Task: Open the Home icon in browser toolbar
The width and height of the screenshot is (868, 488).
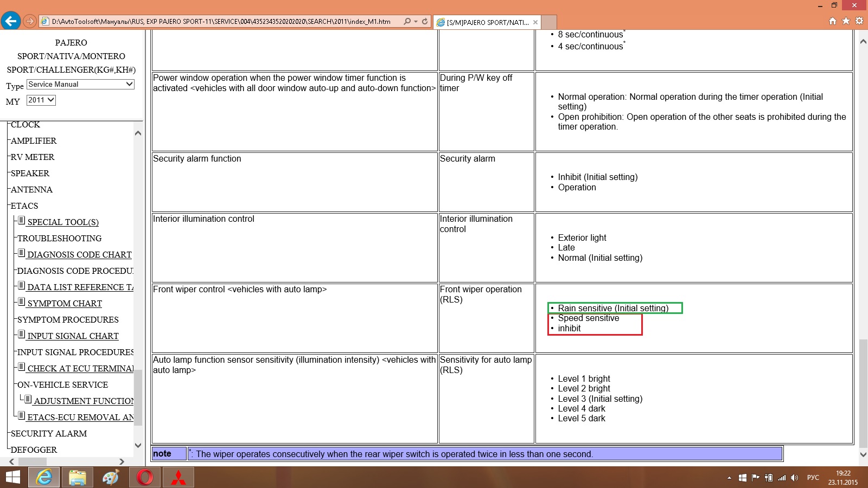Action: point(833,21)
